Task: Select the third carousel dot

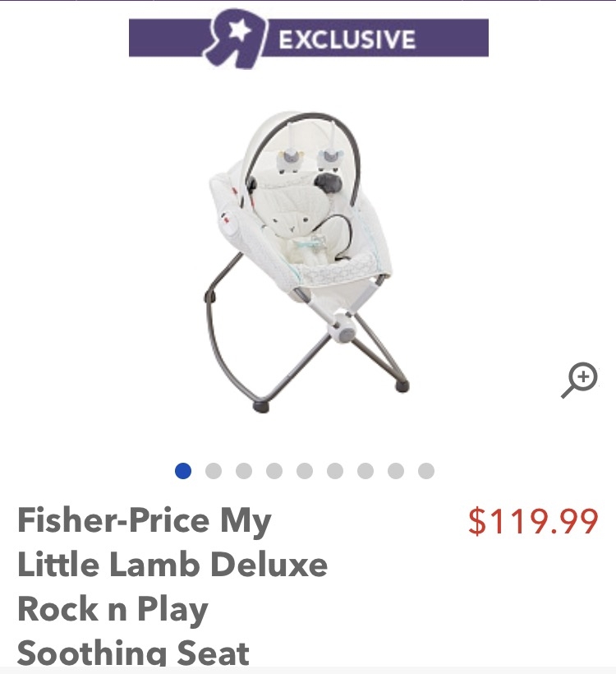Action: point(244,471)
